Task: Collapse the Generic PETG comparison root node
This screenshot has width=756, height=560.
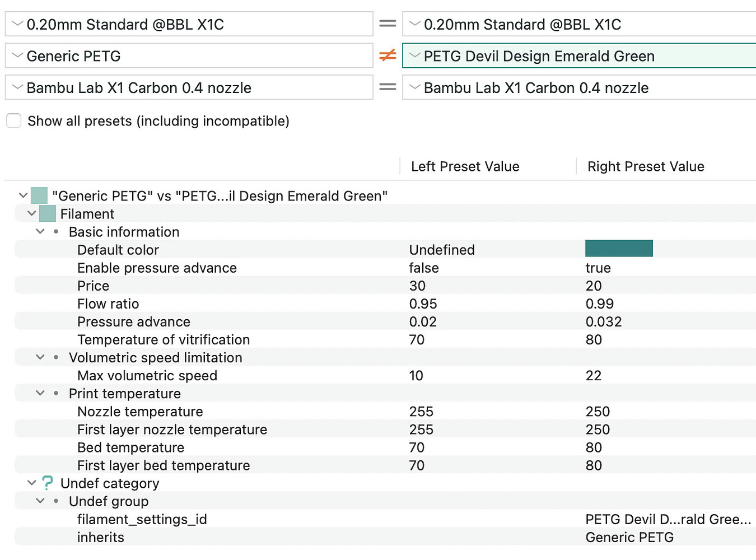Action: [x=23, y=195]
